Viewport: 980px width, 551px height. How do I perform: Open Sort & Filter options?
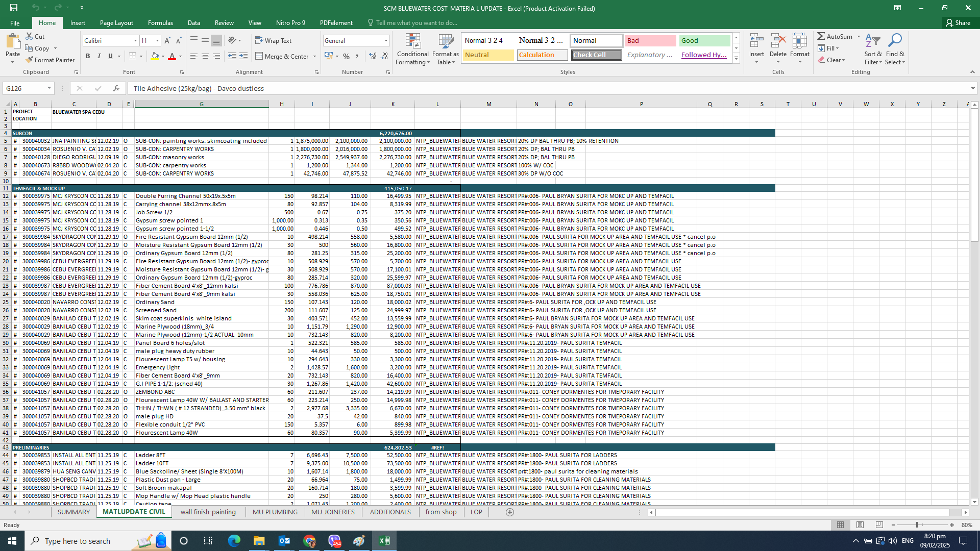pyautogui.click(x=873, y=49)
